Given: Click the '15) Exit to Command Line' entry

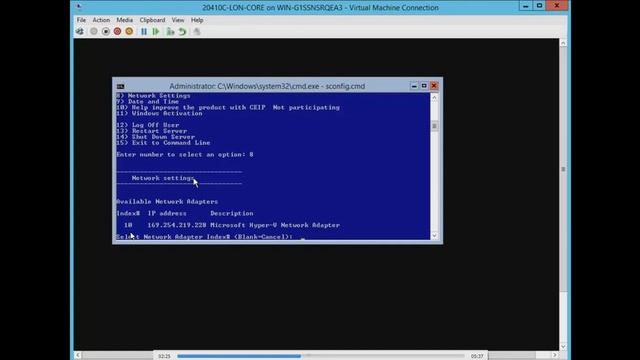Looking at the screenshot, I should point(163,143).
